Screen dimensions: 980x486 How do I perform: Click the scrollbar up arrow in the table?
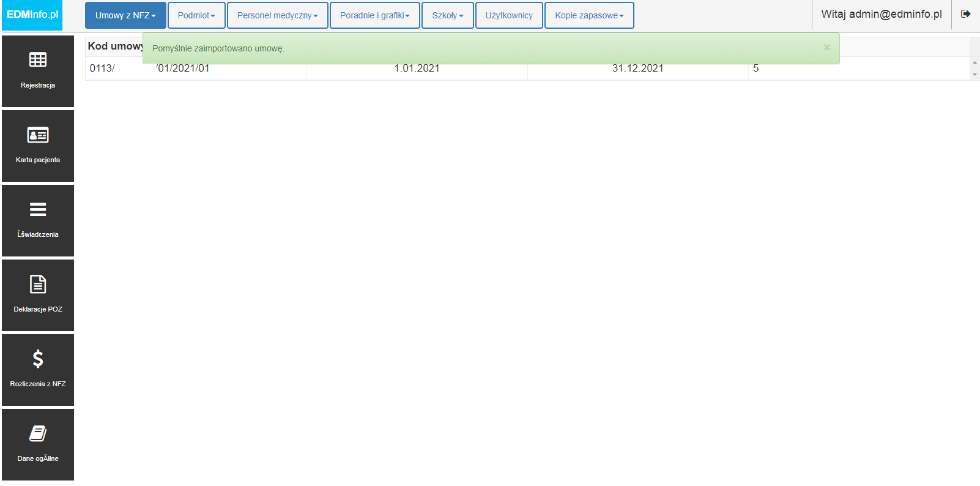point(974,62)
